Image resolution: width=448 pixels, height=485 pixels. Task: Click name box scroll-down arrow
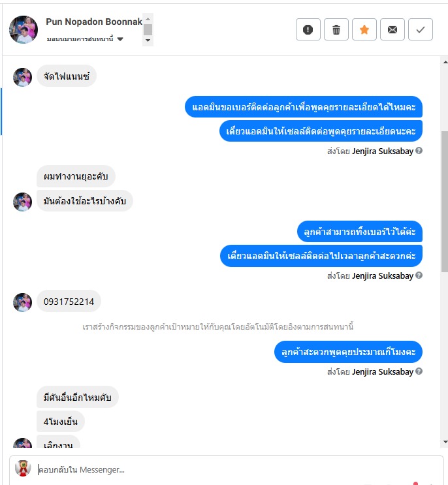(x=148, y=40)
